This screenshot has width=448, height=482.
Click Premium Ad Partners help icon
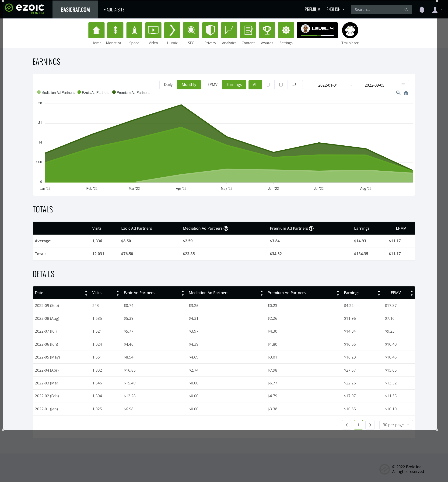(x=311, y=228)
